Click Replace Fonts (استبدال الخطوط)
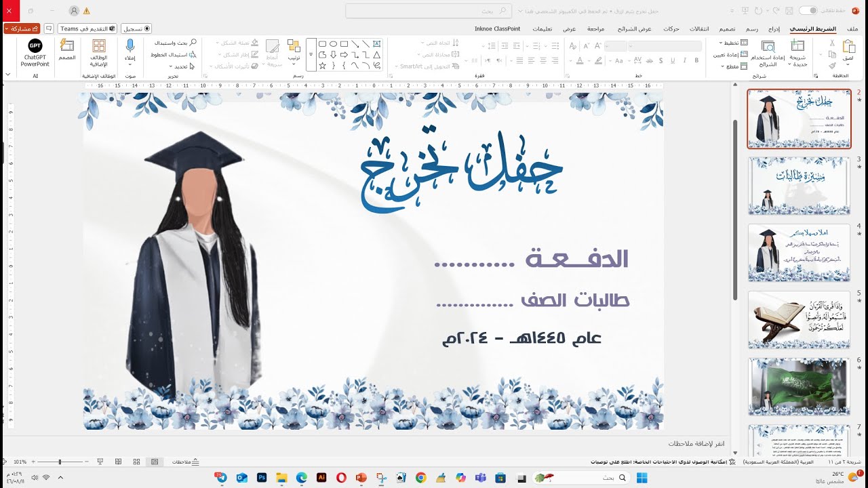This screenshot has width=868, height=488. (x=175, y=54)
